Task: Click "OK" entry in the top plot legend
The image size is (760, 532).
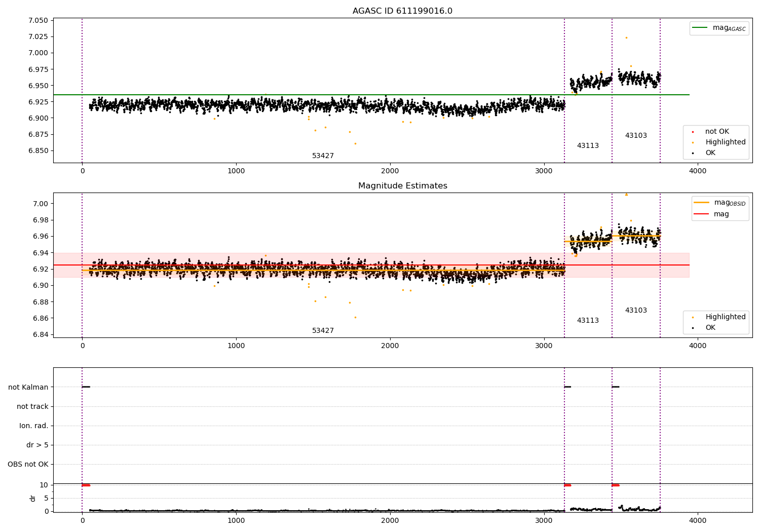Action: click(710, 153)
